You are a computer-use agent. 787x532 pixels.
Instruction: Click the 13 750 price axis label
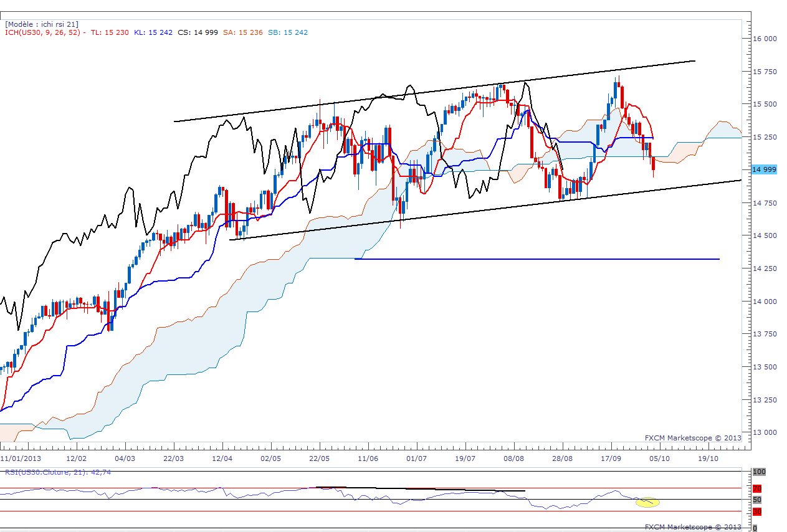click(765, 334)
